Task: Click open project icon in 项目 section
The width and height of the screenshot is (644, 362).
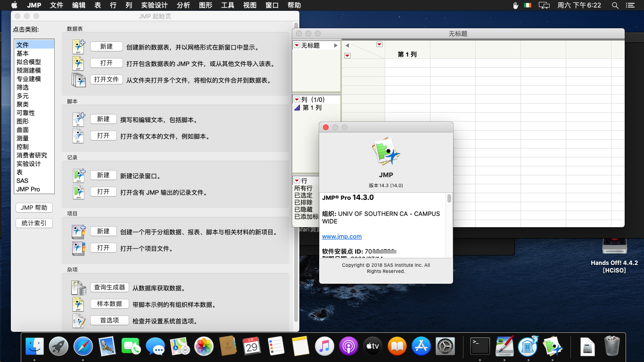Action: [78, 248]
